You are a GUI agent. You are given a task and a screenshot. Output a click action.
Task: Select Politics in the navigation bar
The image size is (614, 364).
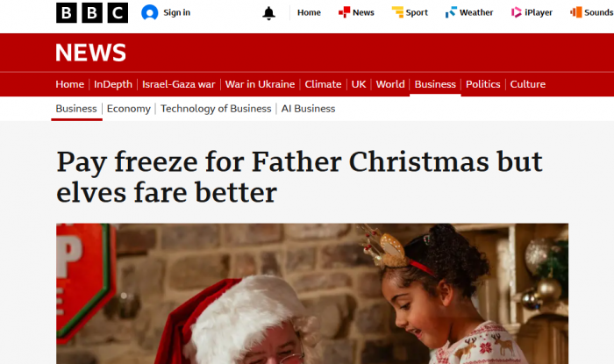(482, 84)
